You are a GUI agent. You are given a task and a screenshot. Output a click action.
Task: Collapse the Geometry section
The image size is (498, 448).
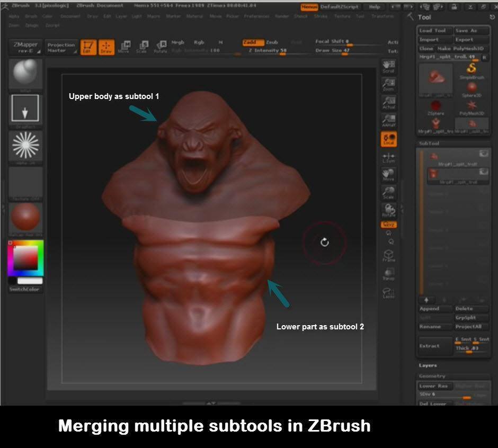(x=432, y=376)
